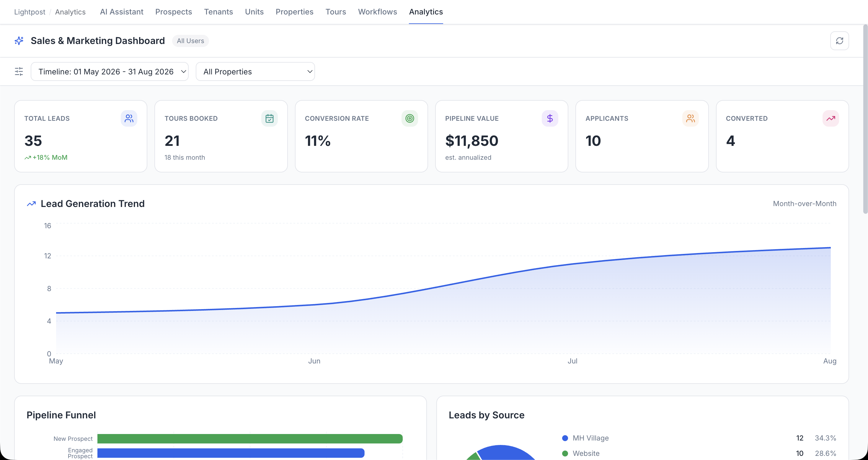
Task: Click the Converted value 4
Action: click(730, 141)
